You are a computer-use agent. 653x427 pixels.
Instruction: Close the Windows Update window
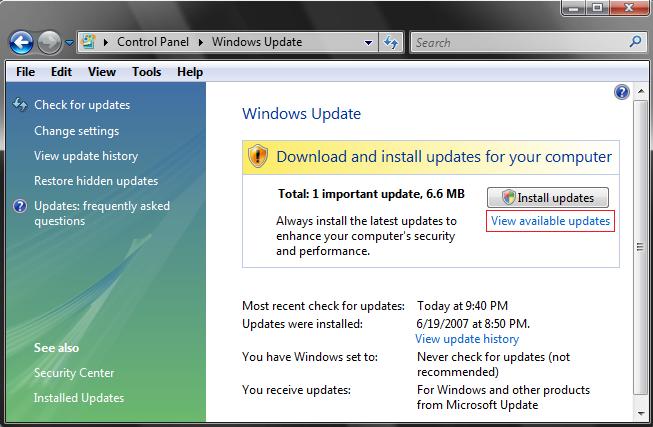[629, 7]
